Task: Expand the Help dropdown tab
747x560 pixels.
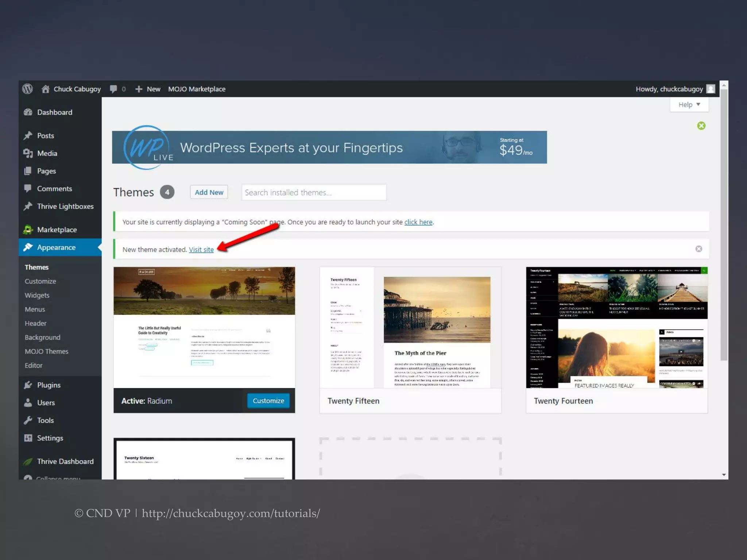Action: (689, 105)
